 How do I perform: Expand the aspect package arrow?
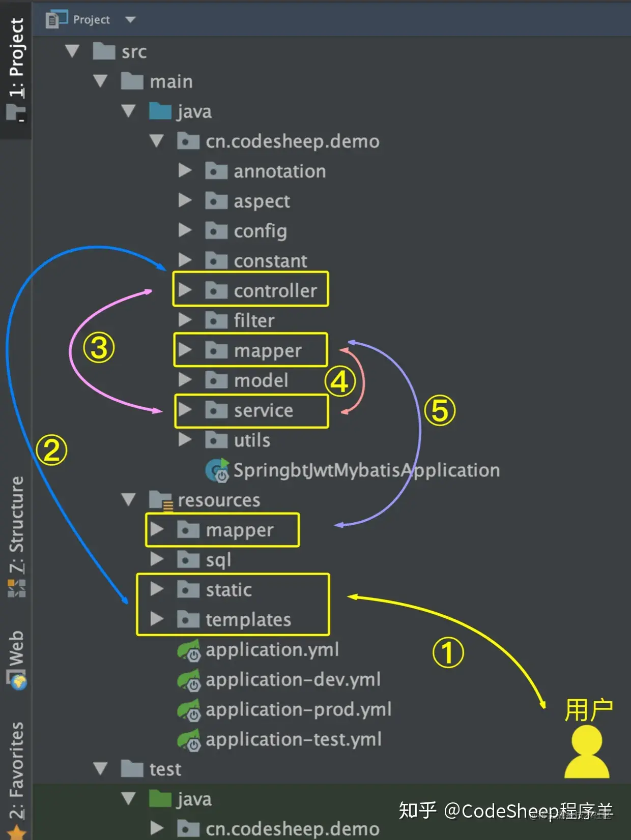coord(185,201)
